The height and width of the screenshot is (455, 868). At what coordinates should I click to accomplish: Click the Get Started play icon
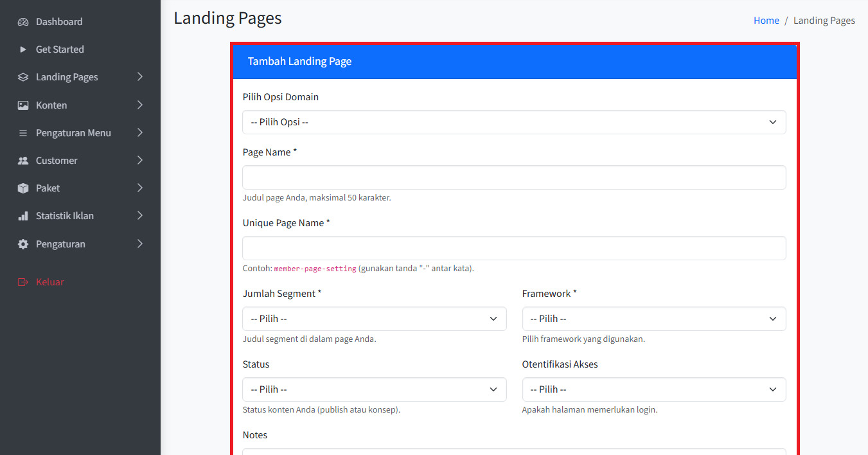[x=23, y=49]
